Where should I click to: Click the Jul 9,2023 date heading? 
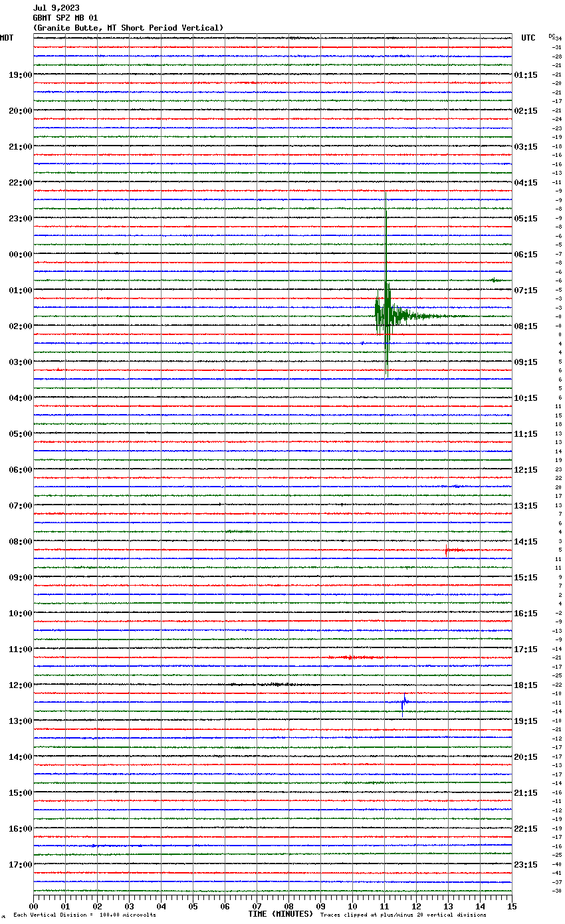56,8
